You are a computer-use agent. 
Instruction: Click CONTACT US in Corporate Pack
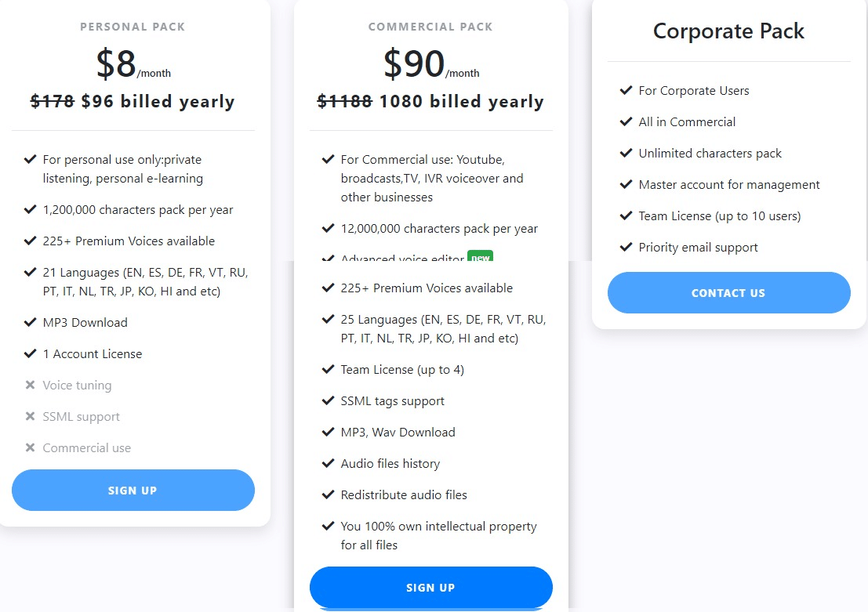coord(728,292)
